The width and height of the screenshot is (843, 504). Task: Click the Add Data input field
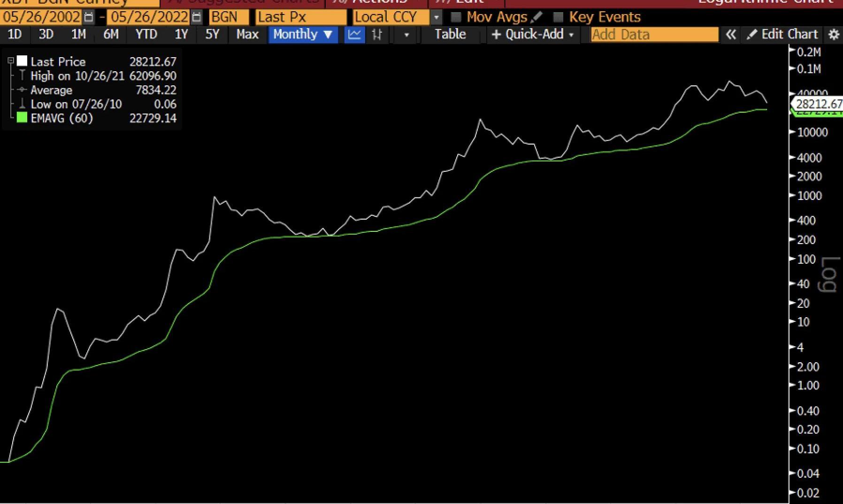pos(654,35)
